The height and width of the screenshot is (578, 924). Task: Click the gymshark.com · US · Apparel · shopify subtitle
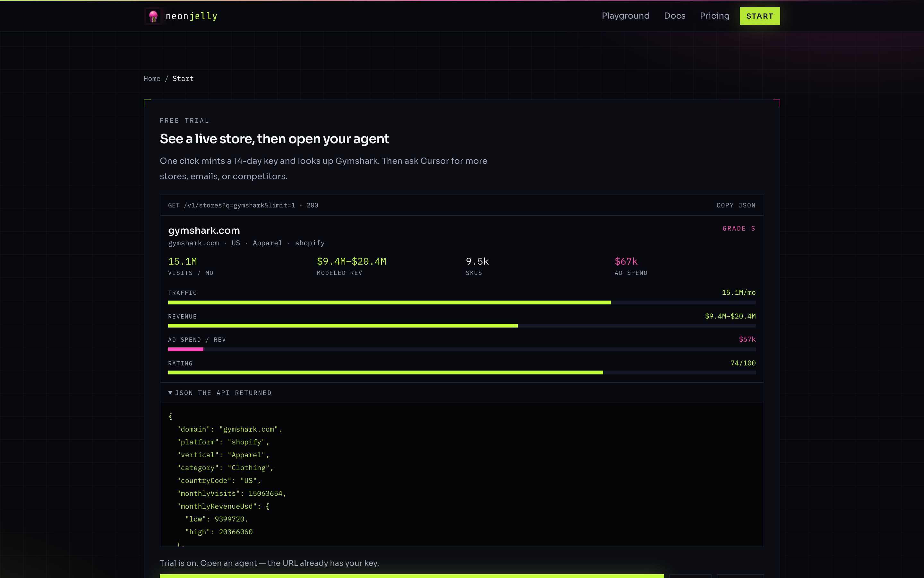pos(246,243)
